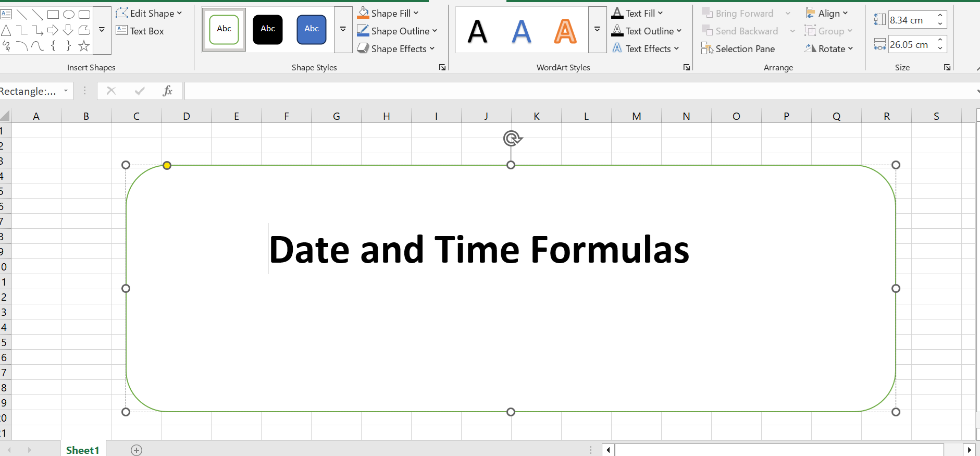
Task: Open the Rotate dropdown
Action: coord(829,49)
